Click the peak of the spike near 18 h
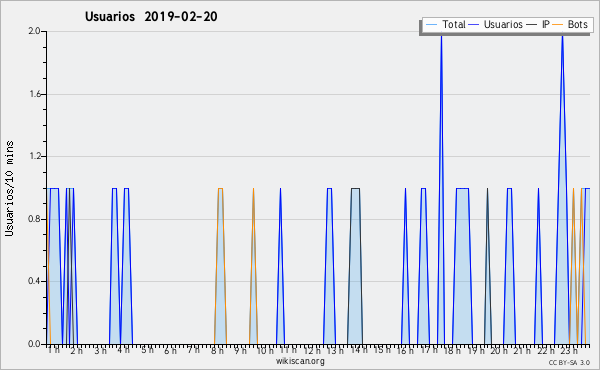The image size is (600, 370). (x=441, y=36)
